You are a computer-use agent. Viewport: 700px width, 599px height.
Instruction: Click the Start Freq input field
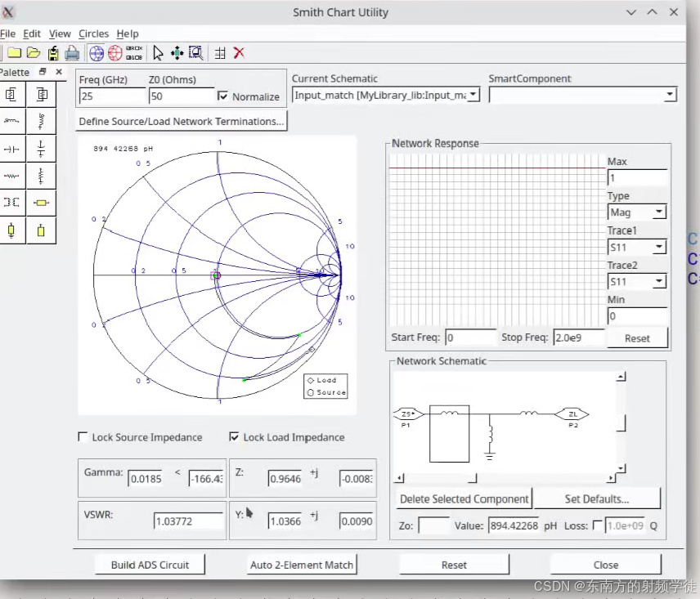[x=471, y=337]
